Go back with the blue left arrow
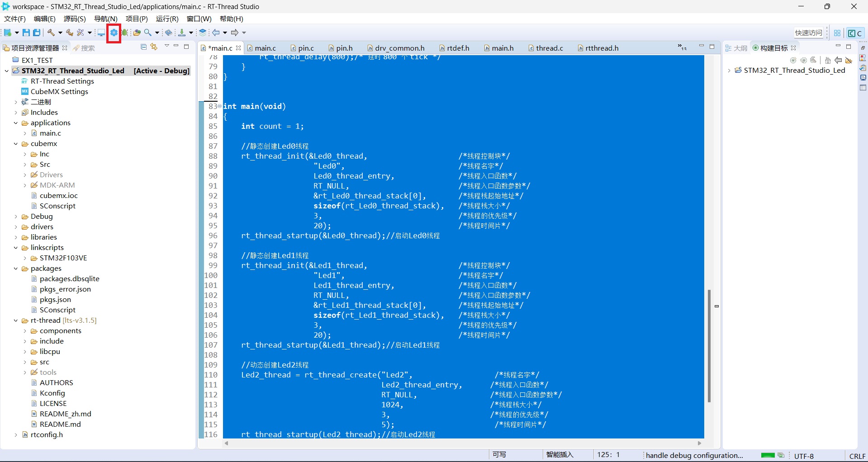This screenshot has height=462, width=868. [x=216, y=33]
